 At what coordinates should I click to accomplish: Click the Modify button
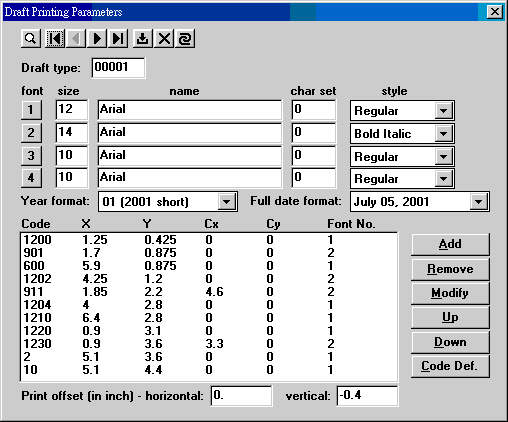point(450,293)
